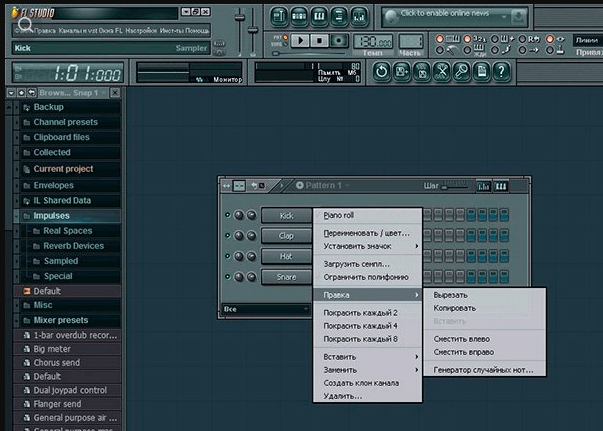
Task: Select Копировать in the submenu
Action: coord(455,308)
